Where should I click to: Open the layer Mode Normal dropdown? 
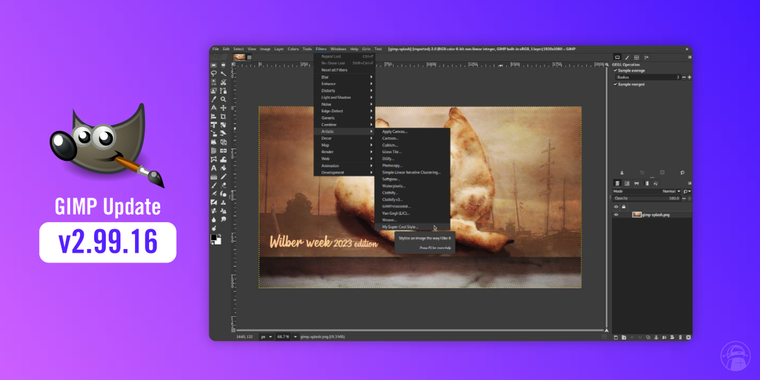[647, 191]
